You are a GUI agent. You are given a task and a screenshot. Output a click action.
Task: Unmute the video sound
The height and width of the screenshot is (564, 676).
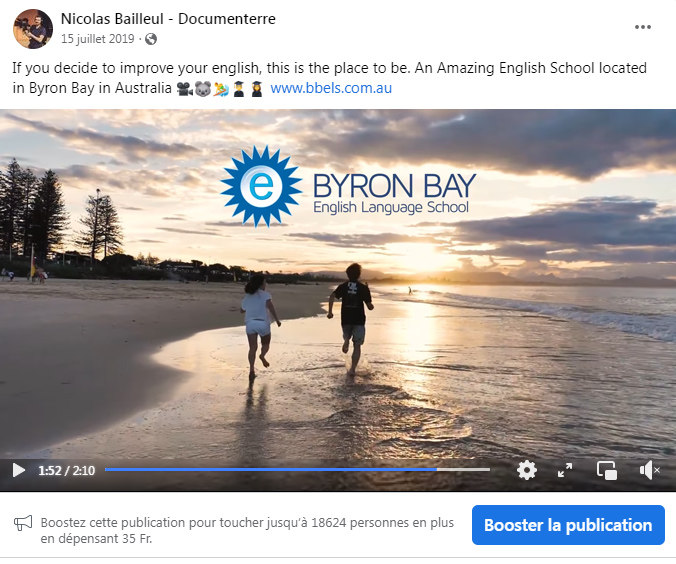(x=649, y=470)
